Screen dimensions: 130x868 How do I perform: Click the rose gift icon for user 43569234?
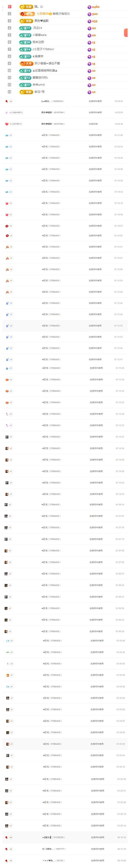point(7,101)
